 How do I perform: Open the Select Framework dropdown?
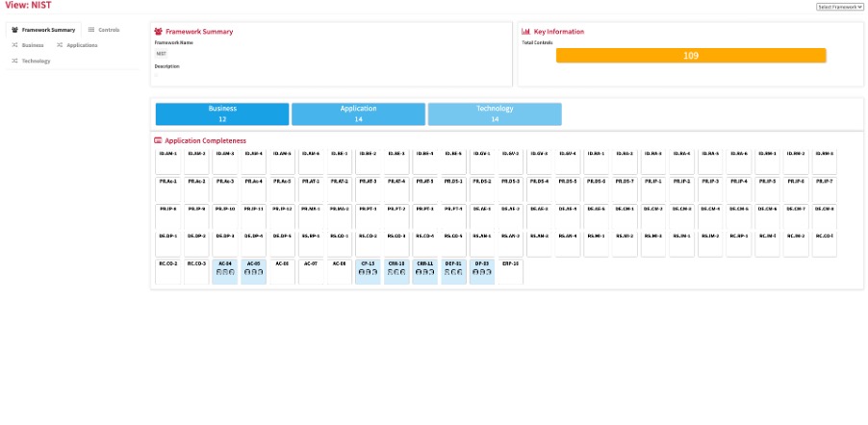(839, 7)
